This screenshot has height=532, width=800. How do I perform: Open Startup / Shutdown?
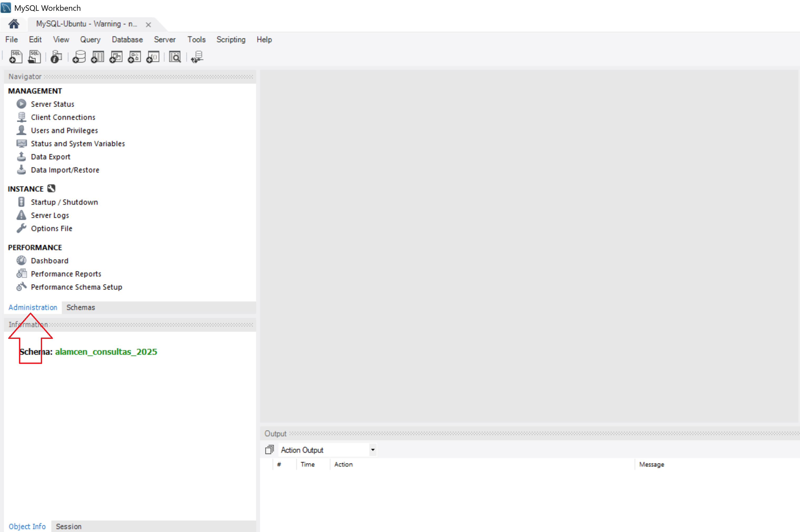tap(64, 202)
